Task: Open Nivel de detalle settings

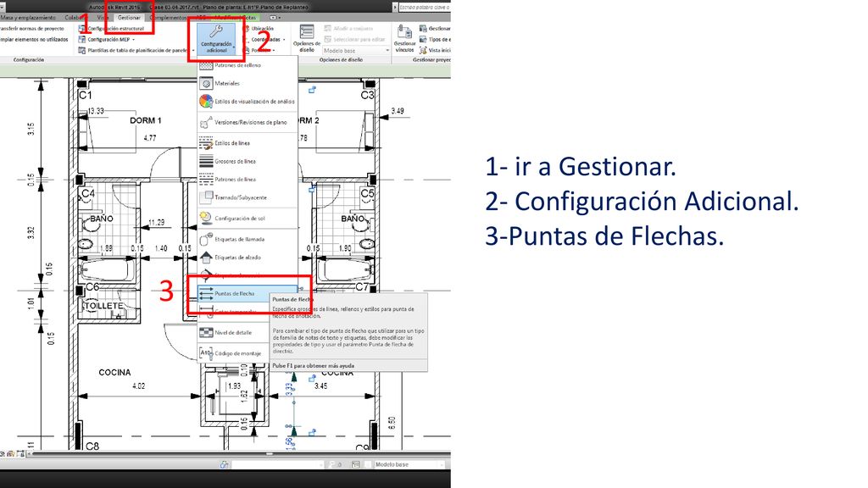Action: pos(233,333)
